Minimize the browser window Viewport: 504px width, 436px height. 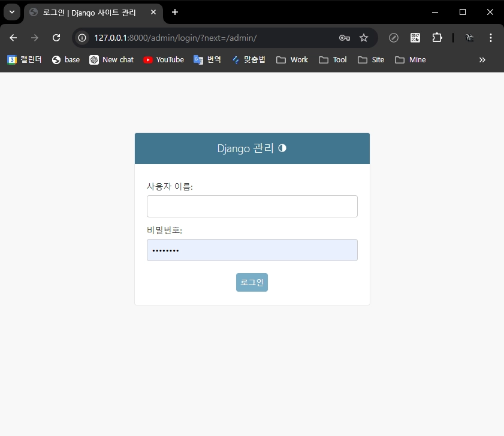(x=435, y=12)
